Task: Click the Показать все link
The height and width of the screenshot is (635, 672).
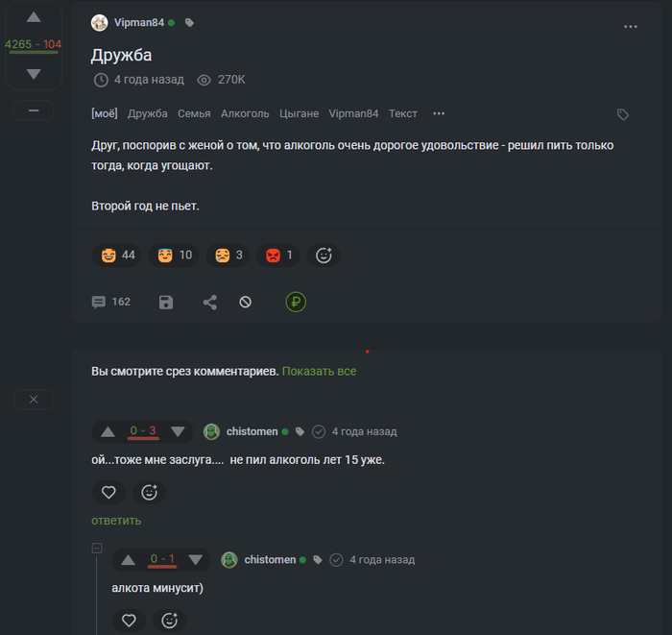Action: click(319, 371)
